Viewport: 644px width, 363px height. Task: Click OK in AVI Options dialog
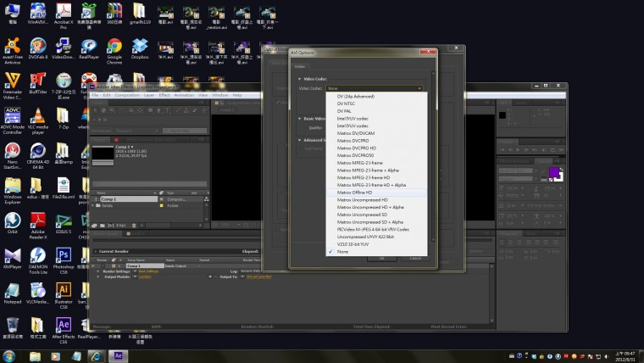[381, 258]
